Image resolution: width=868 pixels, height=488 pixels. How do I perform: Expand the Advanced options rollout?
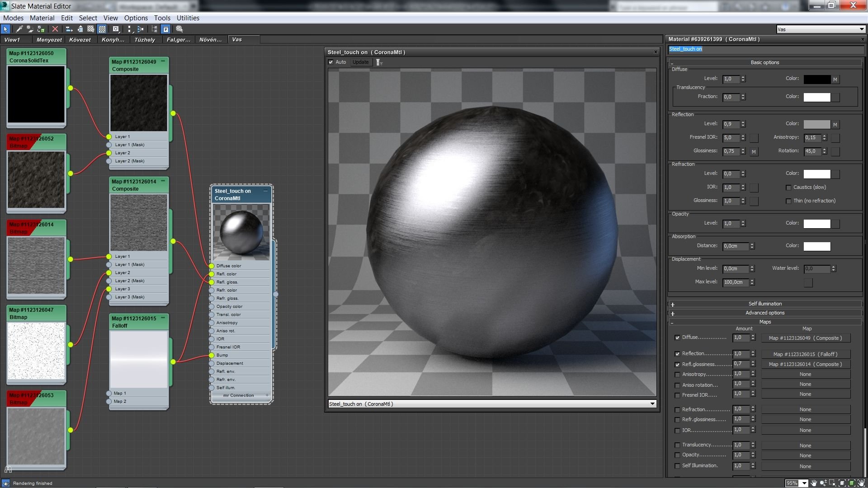pos(764,313)
